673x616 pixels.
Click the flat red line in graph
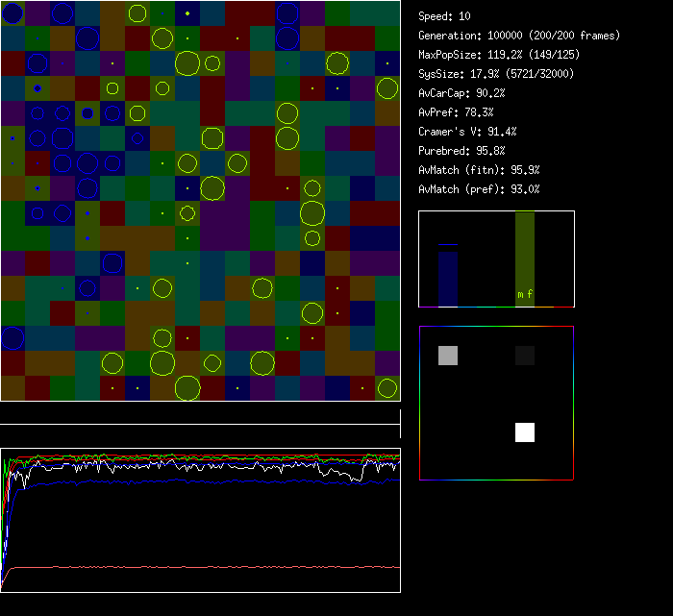[192, 567]
